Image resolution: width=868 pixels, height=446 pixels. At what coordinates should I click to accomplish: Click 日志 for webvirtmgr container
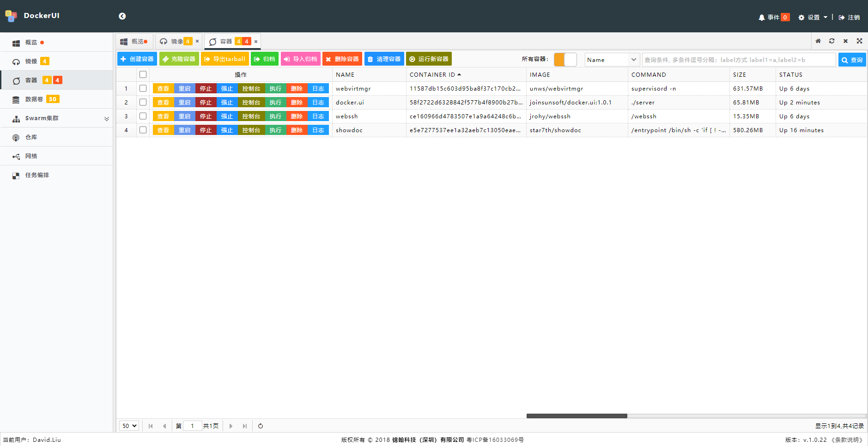(x=318, y=88)
